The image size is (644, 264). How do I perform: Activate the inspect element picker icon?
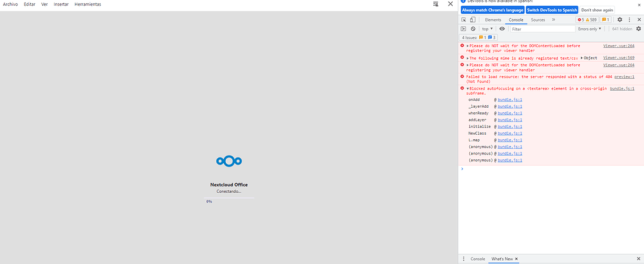[464, 20]
